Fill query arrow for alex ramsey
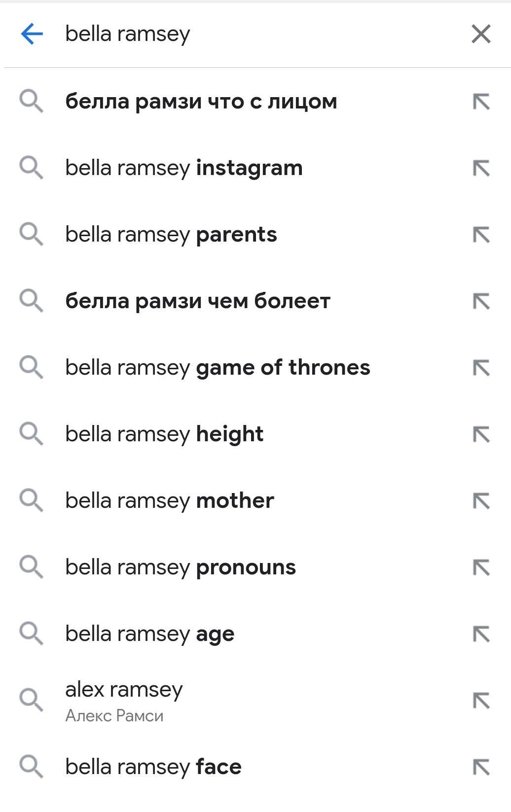The height and width of the screenshot is (812, 511). tap(481, 701)
